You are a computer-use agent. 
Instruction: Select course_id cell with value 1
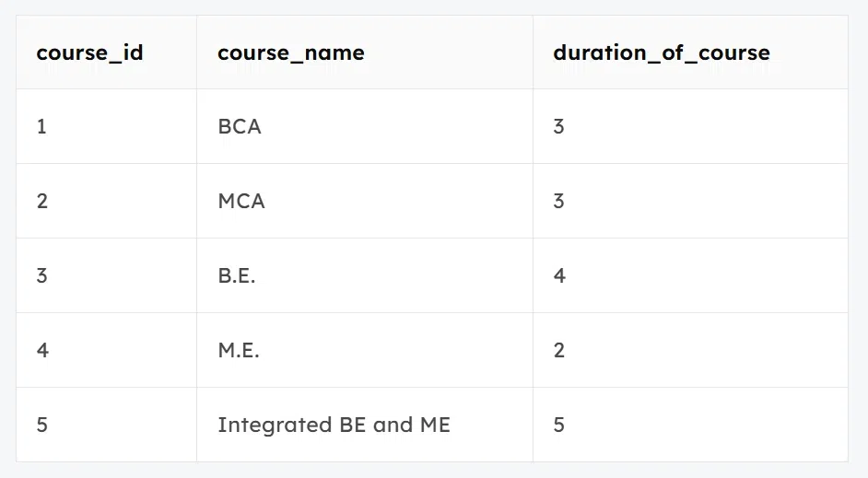point(41,127)
